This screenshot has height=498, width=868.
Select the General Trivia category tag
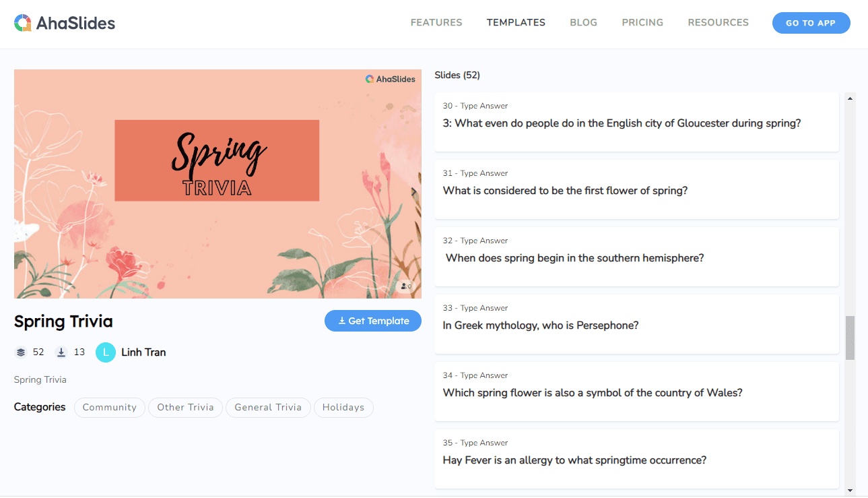[x=268, y=408]
